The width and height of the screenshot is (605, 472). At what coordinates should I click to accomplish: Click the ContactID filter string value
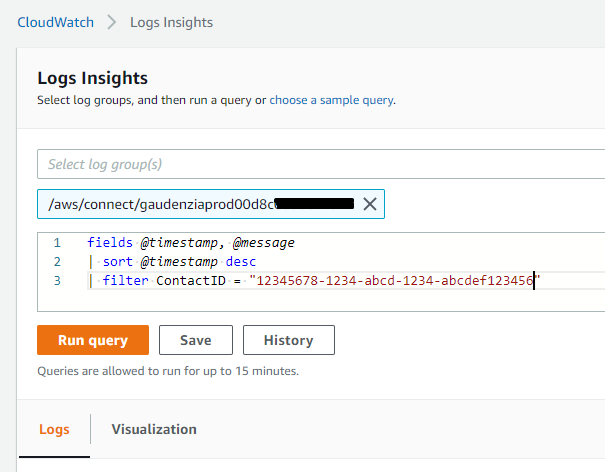pyautogui.click(x=395, y=280)
